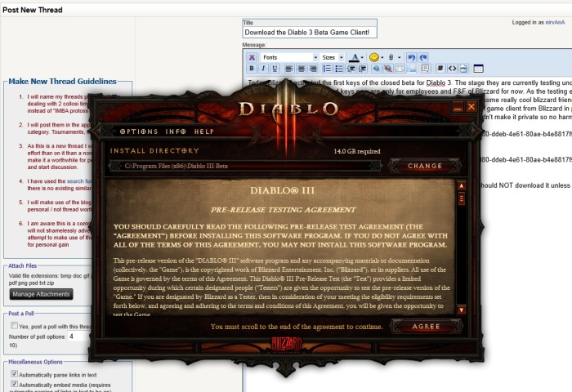The height and width of the screenshot is (392, 572).
Task: Open the smiley face emoticon picker
Action: 374,57
